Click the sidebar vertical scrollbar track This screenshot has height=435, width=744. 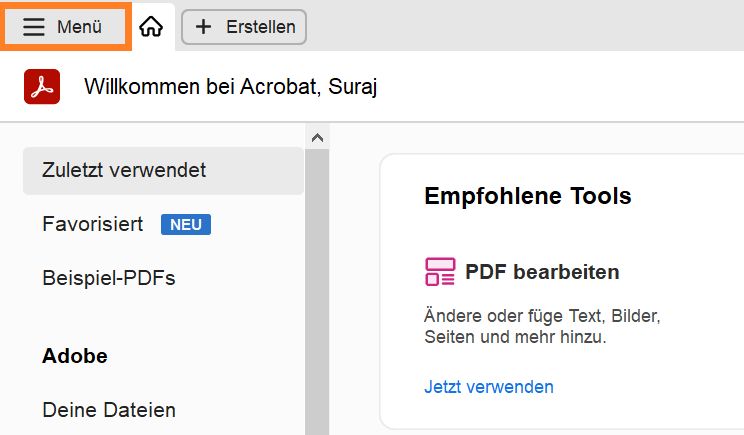click(317, 300)
